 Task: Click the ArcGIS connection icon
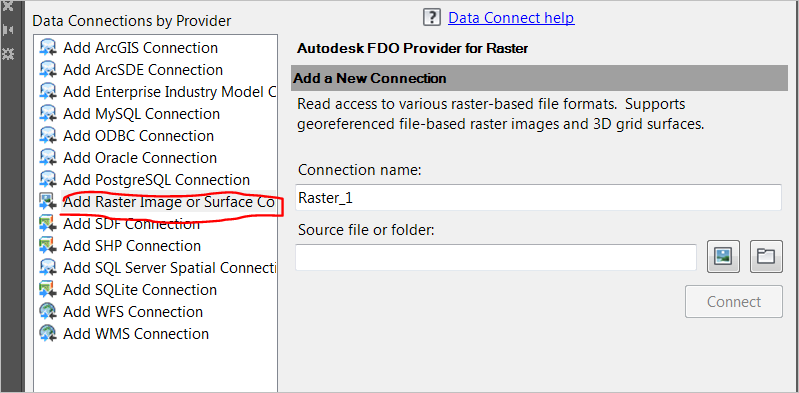pos(48,48)
